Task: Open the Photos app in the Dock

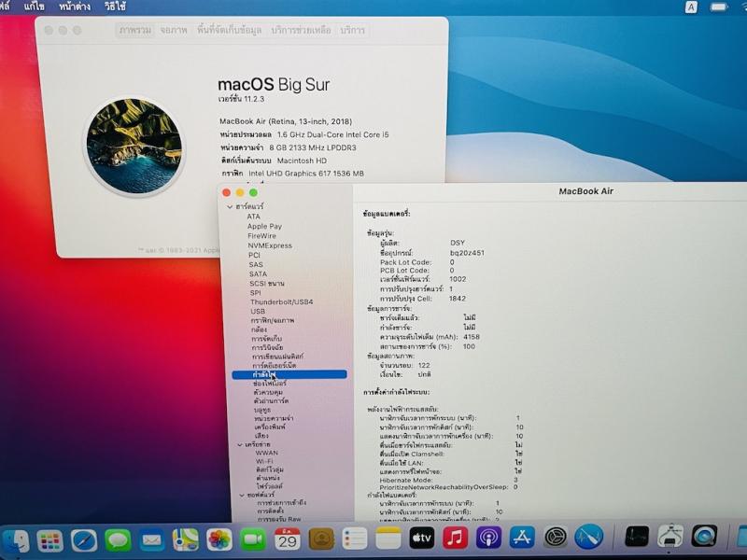Action: click(219, 539)
